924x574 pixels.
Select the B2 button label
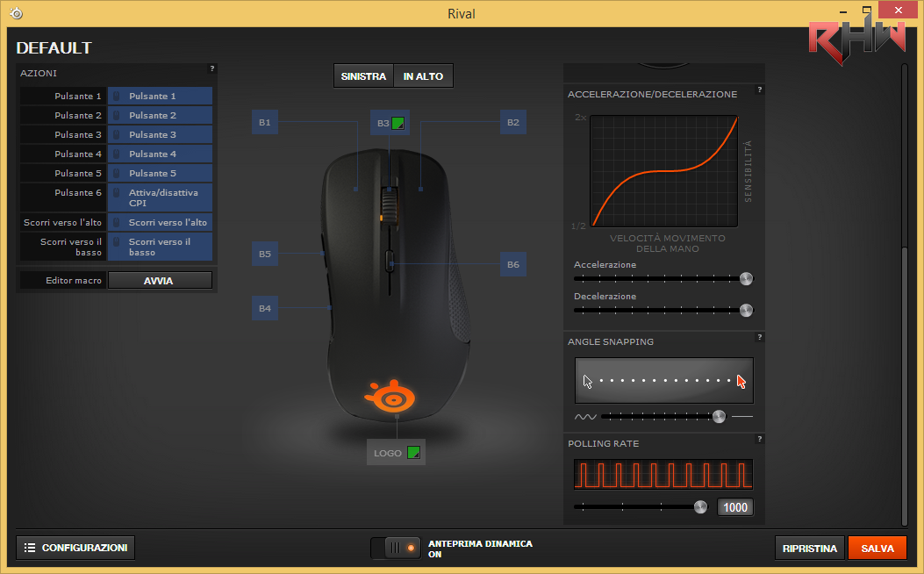513,123
